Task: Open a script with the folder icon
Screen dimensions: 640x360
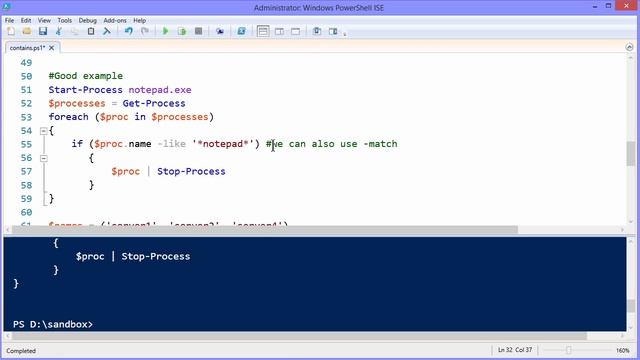Action: click(27, 31)
